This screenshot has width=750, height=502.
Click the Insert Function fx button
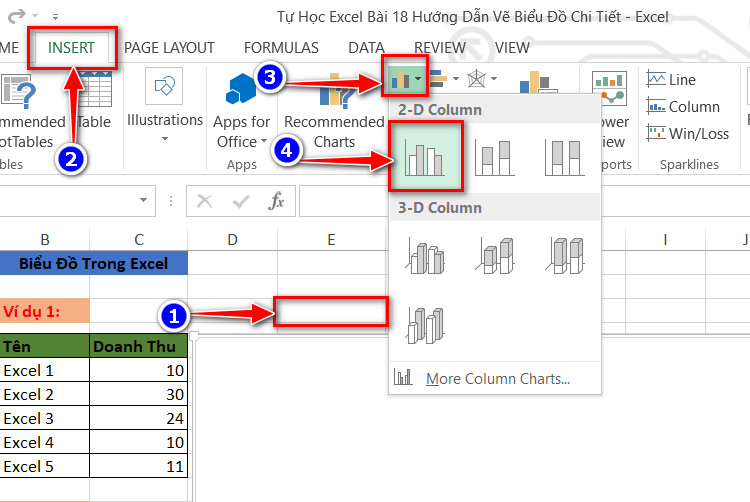[276, 201]
